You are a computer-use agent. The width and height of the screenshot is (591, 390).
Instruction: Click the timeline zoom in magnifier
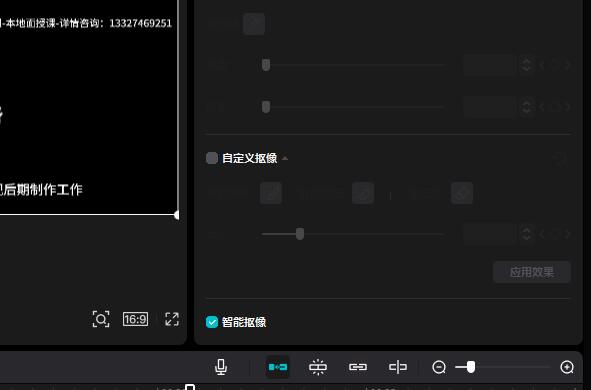[567, 367]
